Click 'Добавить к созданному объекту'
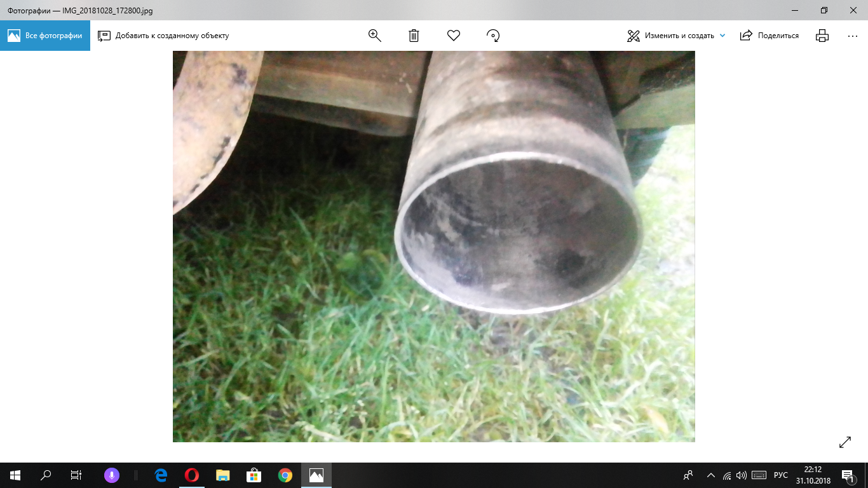 (x=163, y=36)
